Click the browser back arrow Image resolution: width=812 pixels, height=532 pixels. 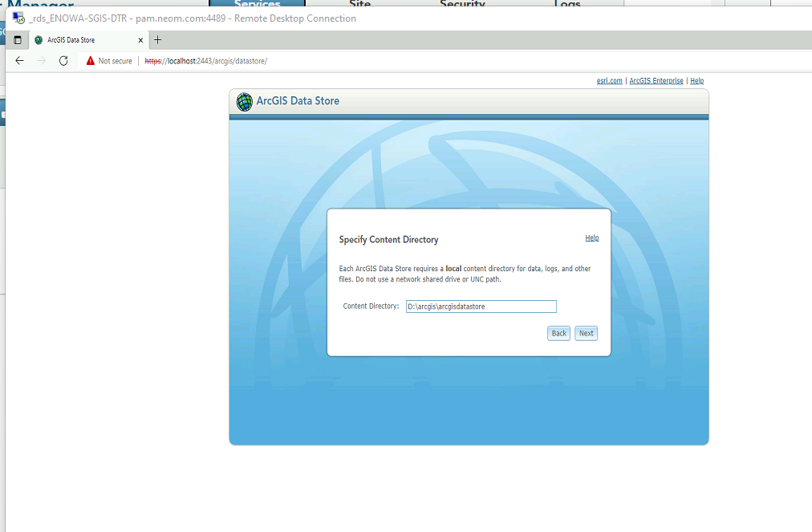point(20,61)
